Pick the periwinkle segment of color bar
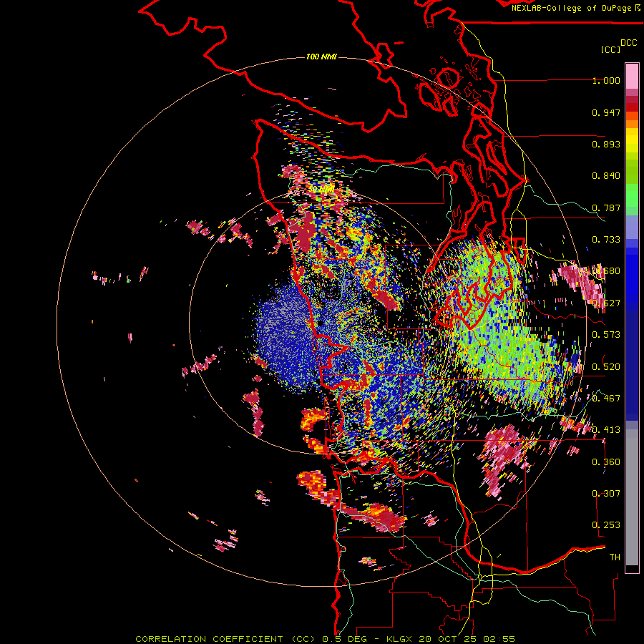The height and width of the screenshot is (644, 644). (x=632, y=227)
